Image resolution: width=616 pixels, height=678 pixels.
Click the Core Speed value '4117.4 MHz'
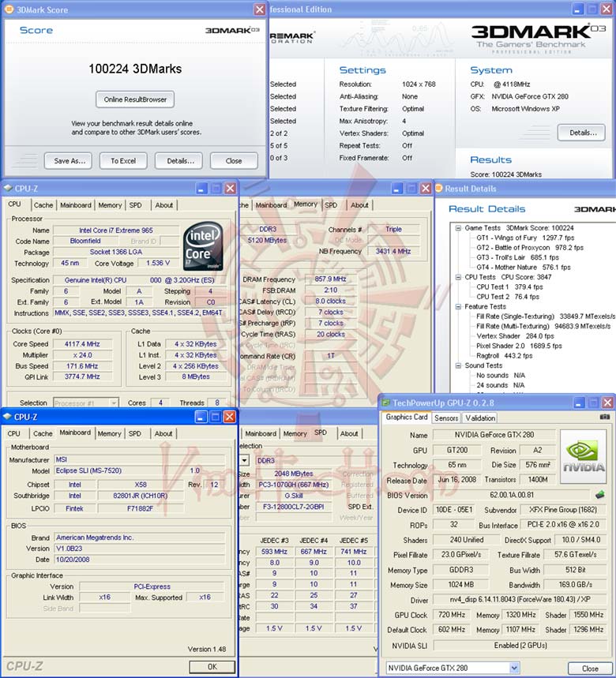pyautogui.click(x=82, y=344)
